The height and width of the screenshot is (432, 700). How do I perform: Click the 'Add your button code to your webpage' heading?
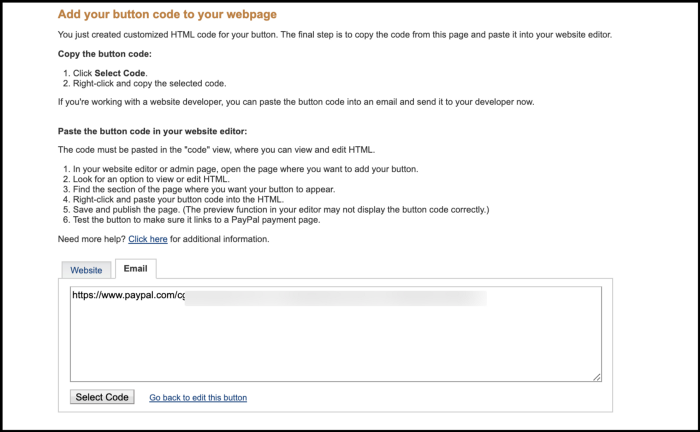pos(167,15)
